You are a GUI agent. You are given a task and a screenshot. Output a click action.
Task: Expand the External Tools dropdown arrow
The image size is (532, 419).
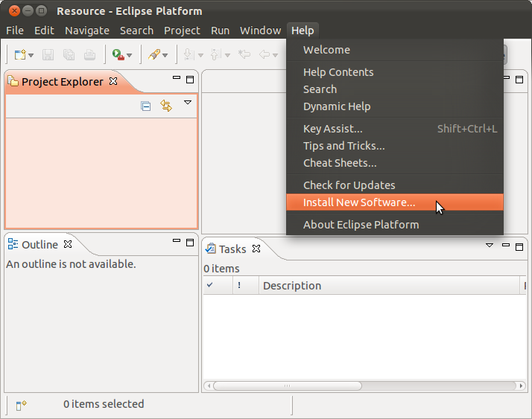point(129,55)
